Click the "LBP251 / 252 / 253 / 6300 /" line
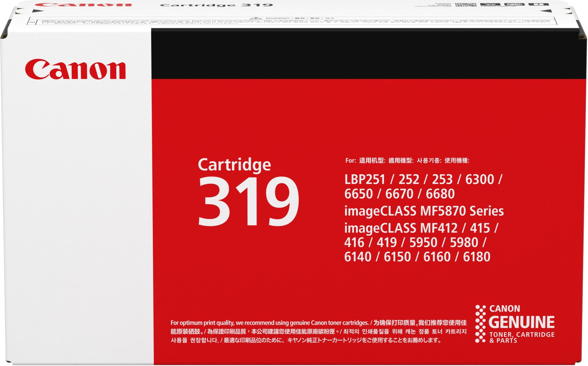 tap(423, 179)
